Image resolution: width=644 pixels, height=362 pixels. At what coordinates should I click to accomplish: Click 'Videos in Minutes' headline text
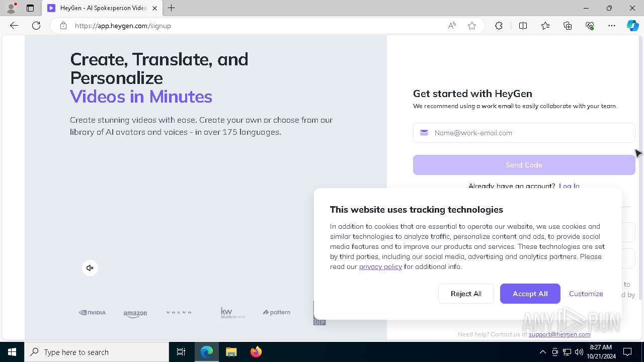141,97
